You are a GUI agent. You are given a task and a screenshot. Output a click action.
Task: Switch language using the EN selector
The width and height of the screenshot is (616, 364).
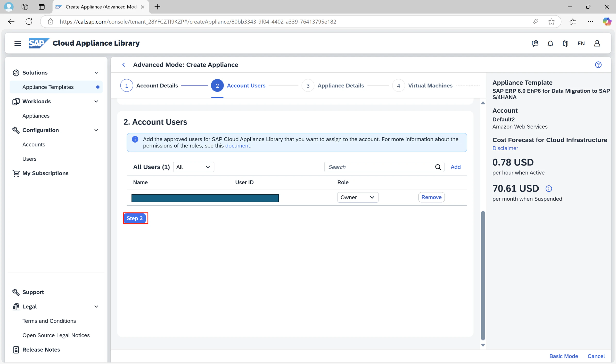[581, 43]
